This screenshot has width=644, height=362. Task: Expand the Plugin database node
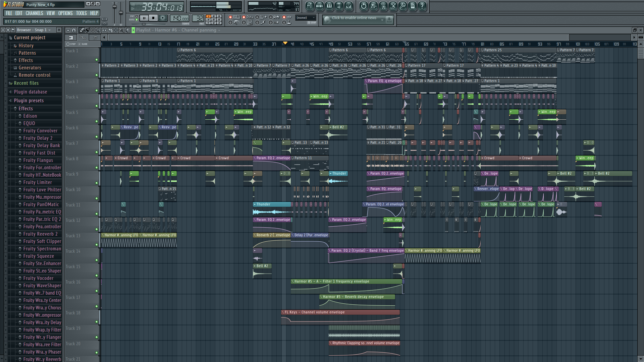[6, 92]
